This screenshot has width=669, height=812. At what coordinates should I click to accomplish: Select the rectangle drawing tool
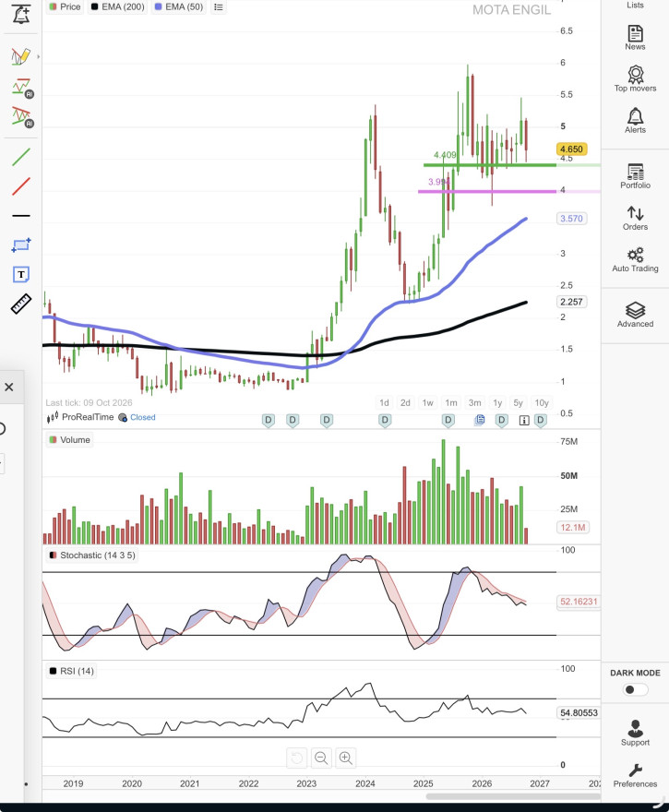(x=21, y=245)
